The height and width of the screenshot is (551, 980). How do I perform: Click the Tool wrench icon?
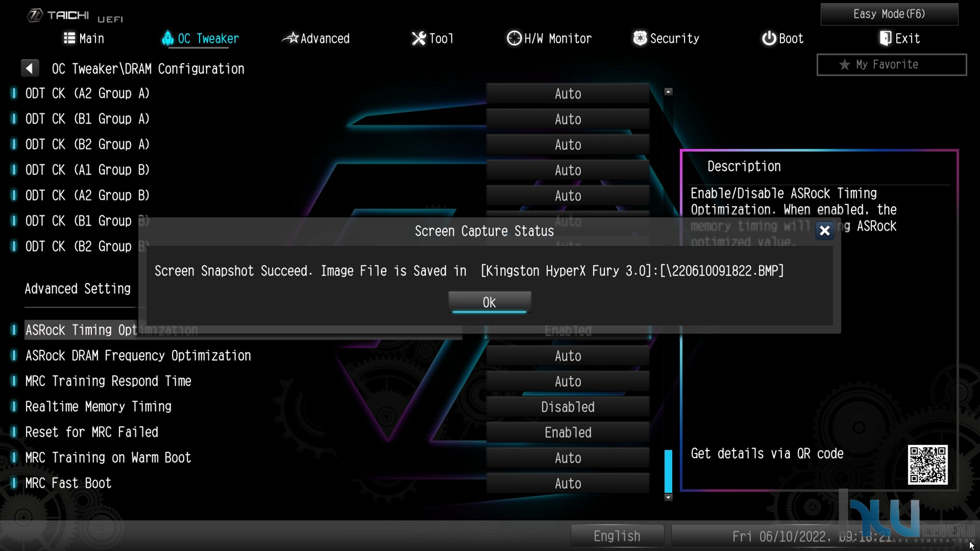click(x=419, y=38)
